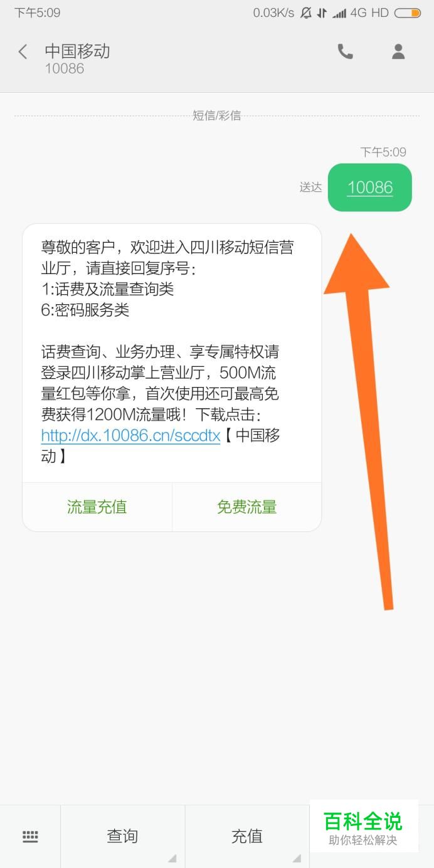Call 10086 with the phone icon
The image size is (434, 868).
346,51
